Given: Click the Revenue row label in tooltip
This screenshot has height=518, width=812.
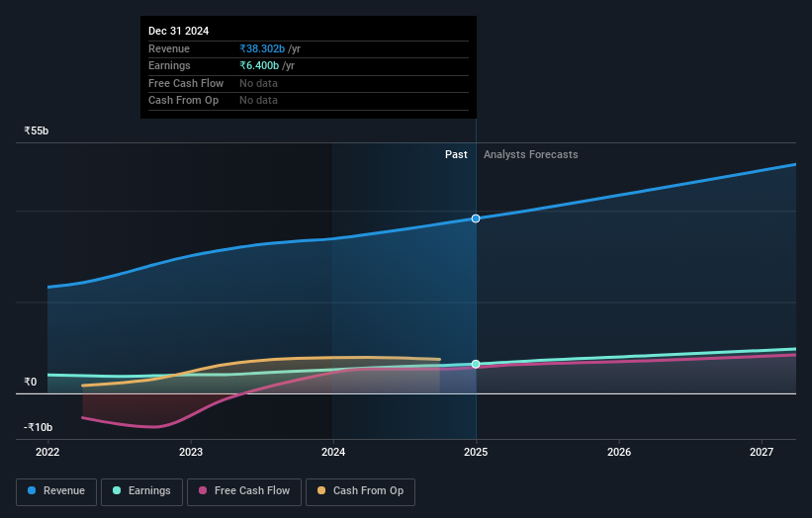Looking at the screenshot, I should point(169,48).
